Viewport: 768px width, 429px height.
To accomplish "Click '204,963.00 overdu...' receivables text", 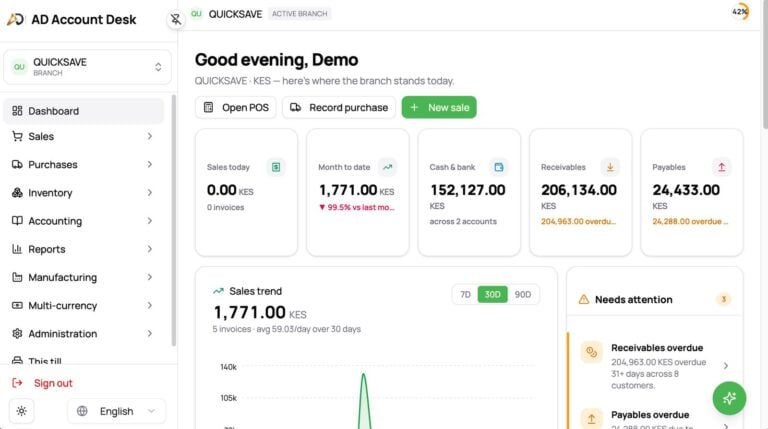I will click(x=578, y=221).
